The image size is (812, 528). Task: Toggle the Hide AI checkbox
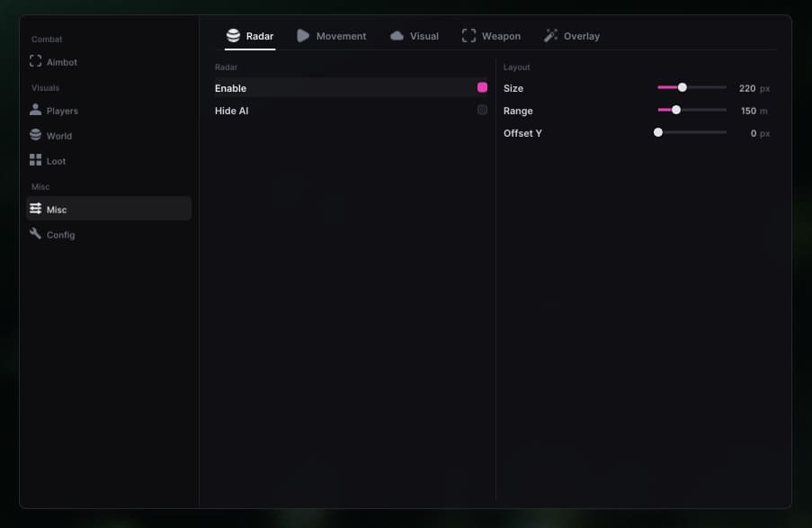tap(482, 110)
